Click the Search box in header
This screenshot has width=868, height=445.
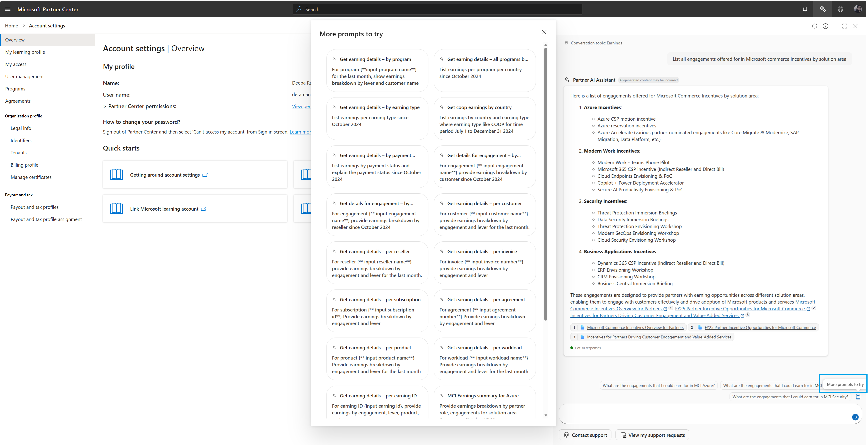click(x=437, y=9)
